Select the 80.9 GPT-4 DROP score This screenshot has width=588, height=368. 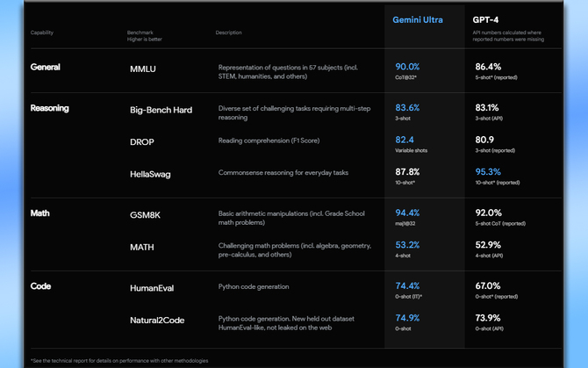[x=484, y=140]
